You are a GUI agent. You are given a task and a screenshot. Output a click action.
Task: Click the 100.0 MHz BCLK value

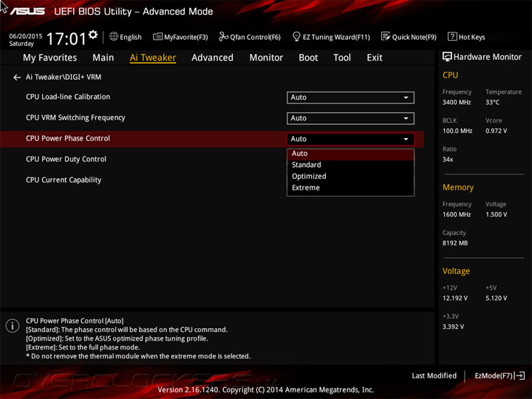(x=457, y=131)
